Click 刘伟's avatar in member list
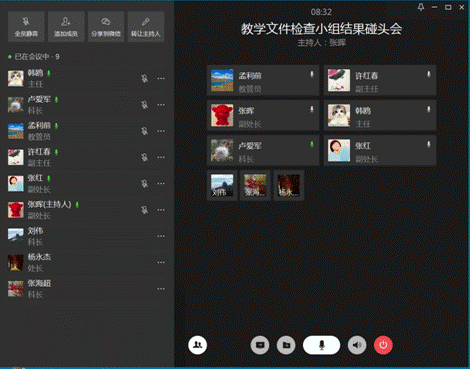The height and width of the screenshot is (369, 470). (x=16, y=236)
